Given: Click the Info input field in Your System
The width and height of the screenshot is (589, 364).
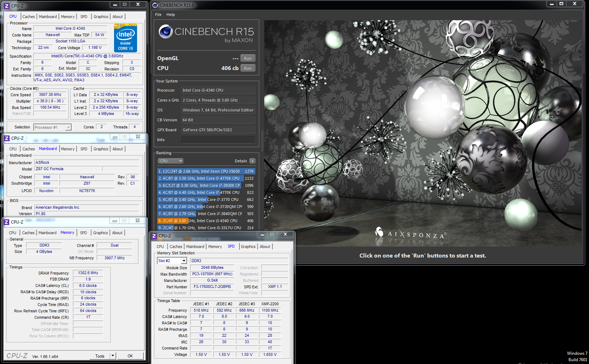Looking at the screenshot, I should 218,140.
